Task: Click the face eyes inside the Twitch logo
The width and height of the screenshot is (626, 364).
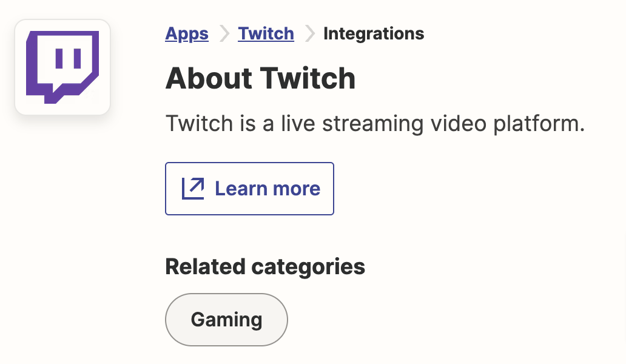Action: tap(67, 58)
